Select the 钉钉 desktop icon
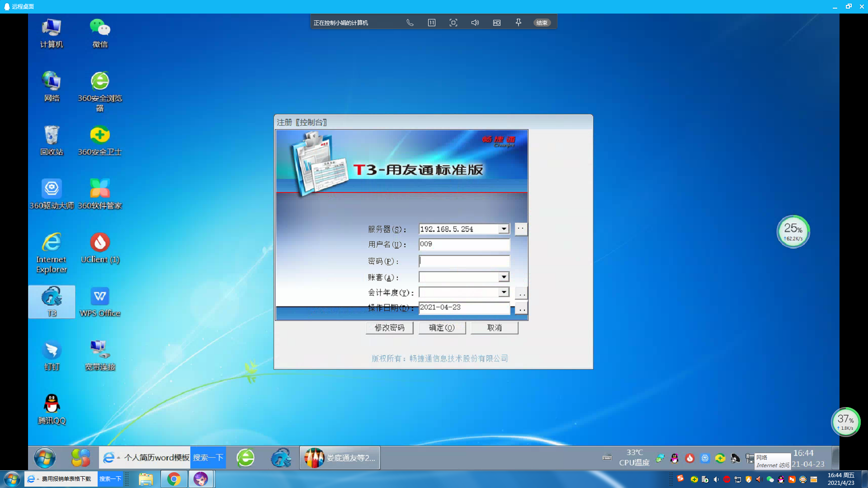 [52, 356]
